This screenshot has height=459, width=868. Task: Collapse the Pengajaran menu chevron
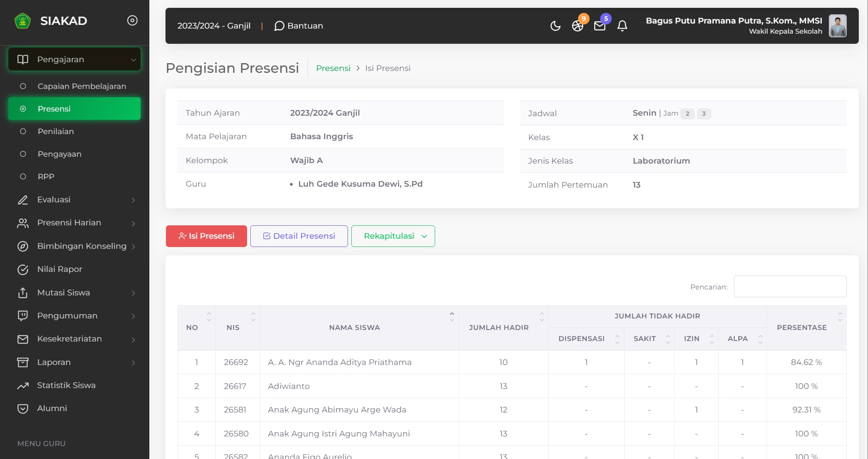click(x=133, y=60)
